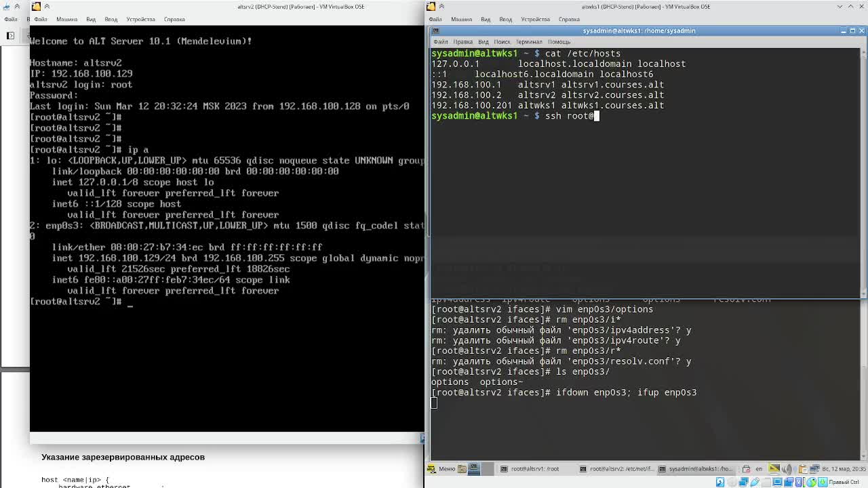Open Ввод menu in altwks1 VirtualBox window
The image size is (868, 488).
point(505,19)
